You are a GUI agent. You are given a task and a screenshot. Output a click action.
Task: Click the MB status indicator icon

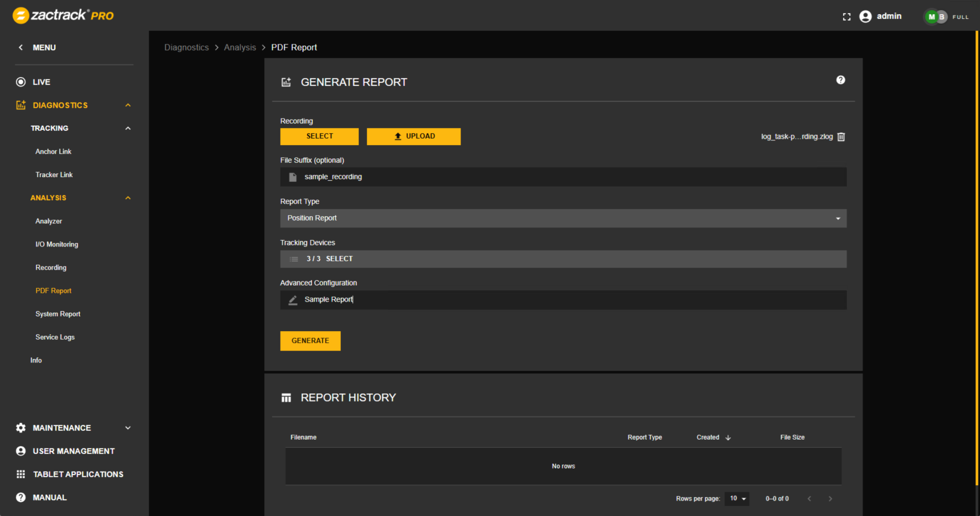[936, 17]
